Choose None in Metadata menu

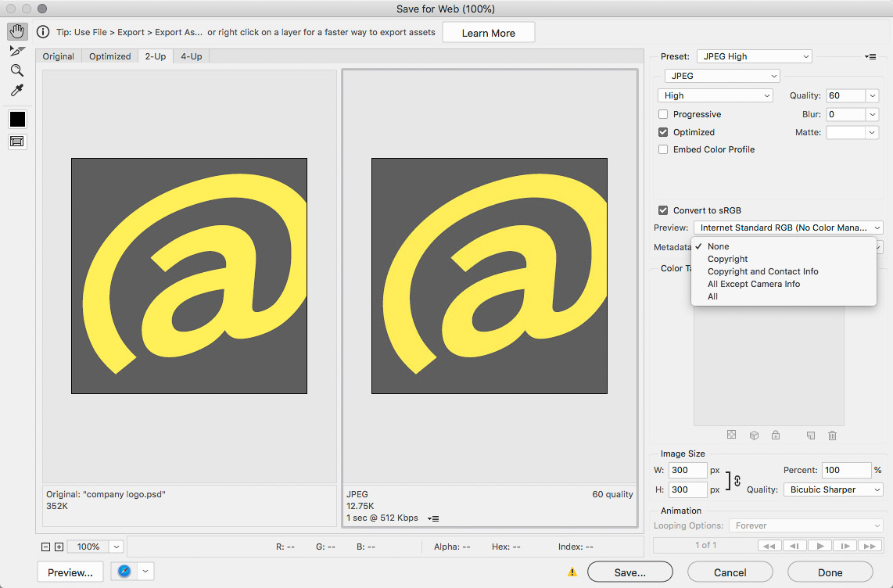784,246
